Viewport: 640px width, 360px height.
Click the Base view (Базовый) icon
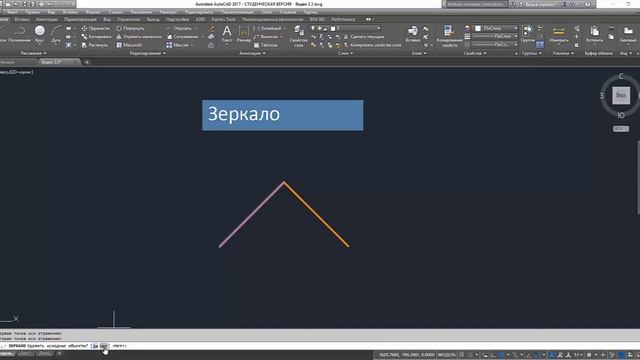click(x=628, y=34)
